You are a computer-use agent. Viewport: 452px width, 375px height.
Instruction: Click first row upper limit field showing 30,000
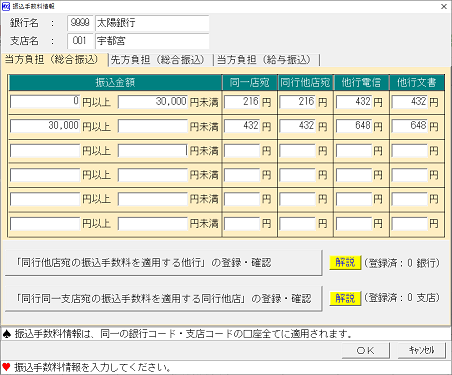[153, 102]
